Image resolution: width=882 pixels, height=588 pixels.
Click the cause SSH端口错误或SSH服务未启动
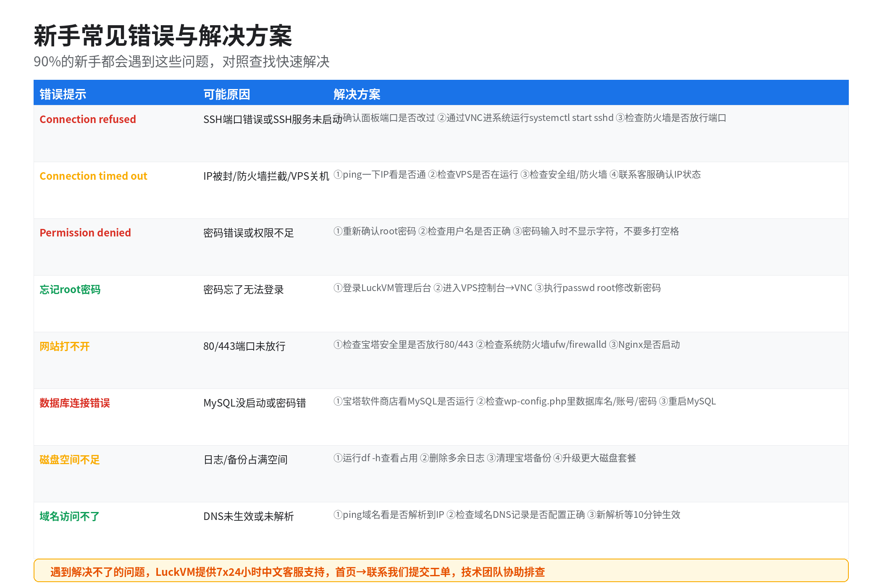coord(273,119)
